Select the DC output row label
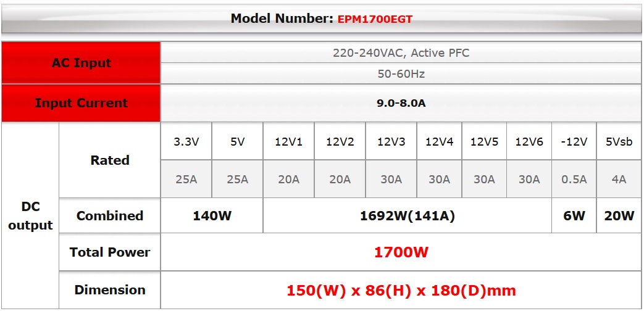The image size is (644, 311). (x=30, y=216)
